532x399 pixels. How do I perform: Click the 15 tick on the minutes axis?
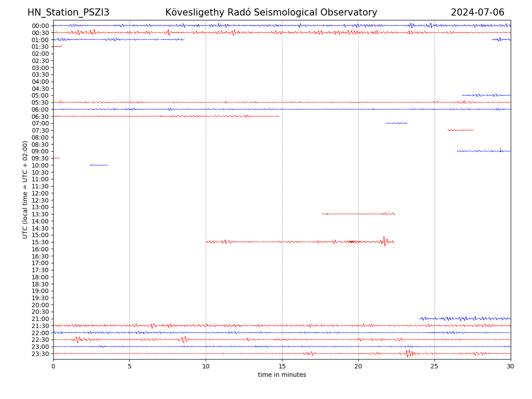[282, 366]
